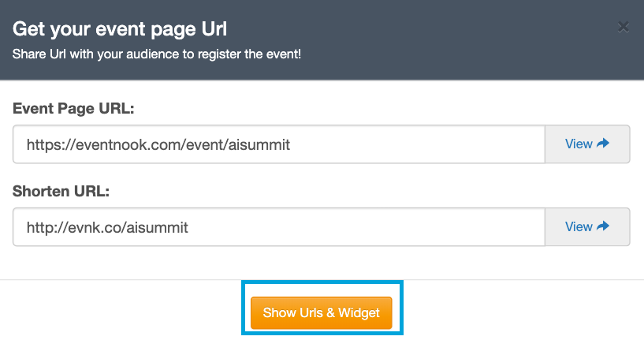Click the Shorten URL input field

coord(279,227)
